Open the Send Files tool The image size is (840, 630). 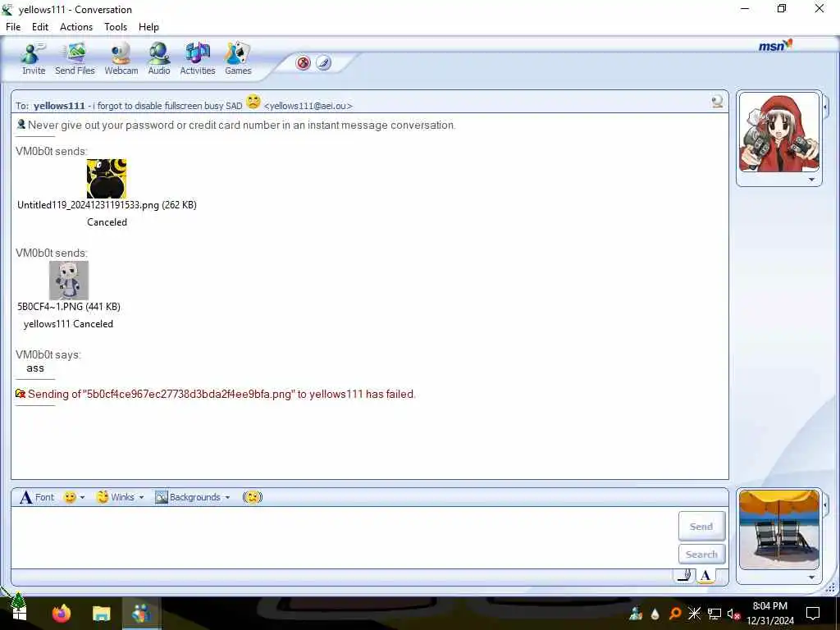point(75,59)
